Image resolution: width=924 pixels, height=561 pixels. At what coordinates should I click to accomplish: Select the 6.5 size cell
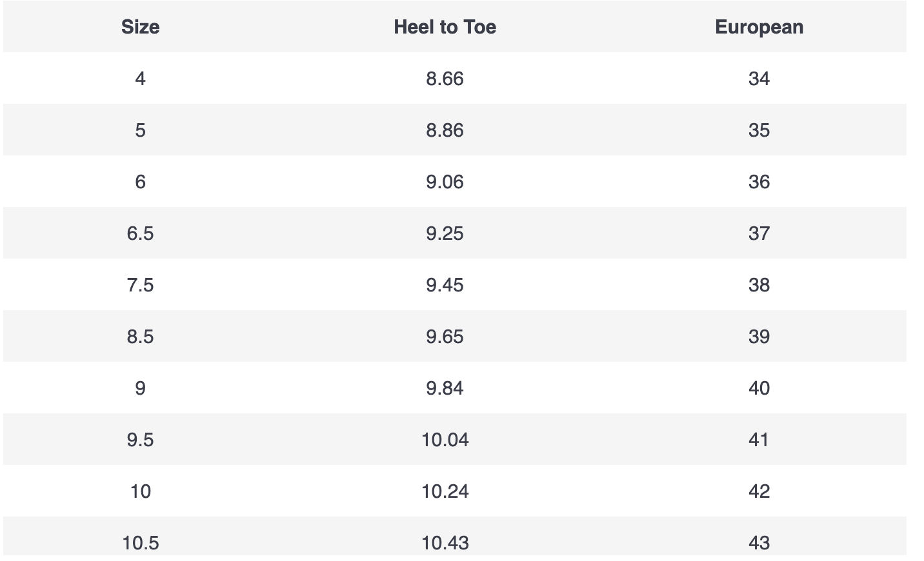coord(140,233)
